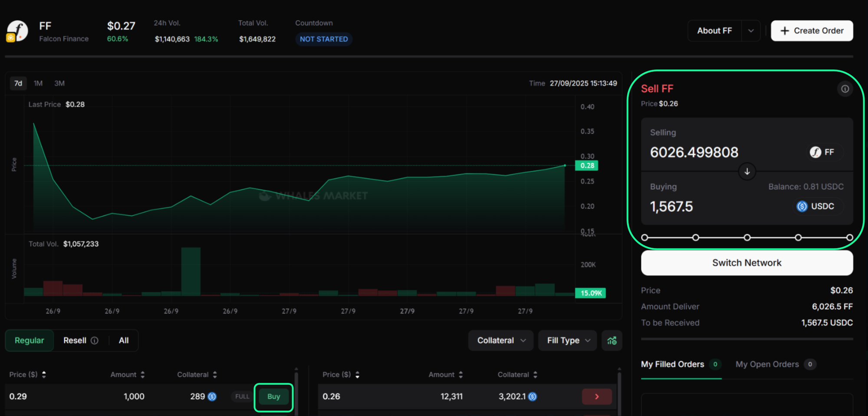Viewport: 868px width, 416px height.
Task: Click the Selling amount field 6026.499808
Action: (x=694, y=152)
